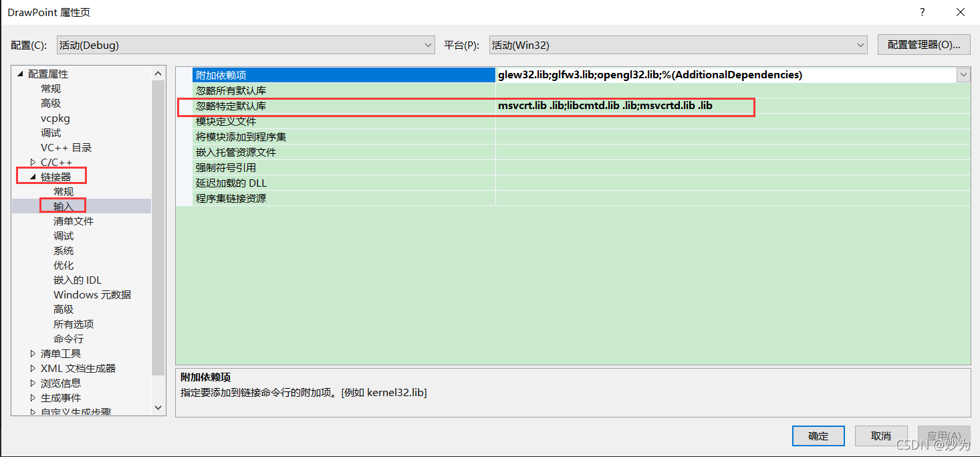980x457 pixels.
Task: Select the 链接器 tree item label
Action: pos(55,177)
